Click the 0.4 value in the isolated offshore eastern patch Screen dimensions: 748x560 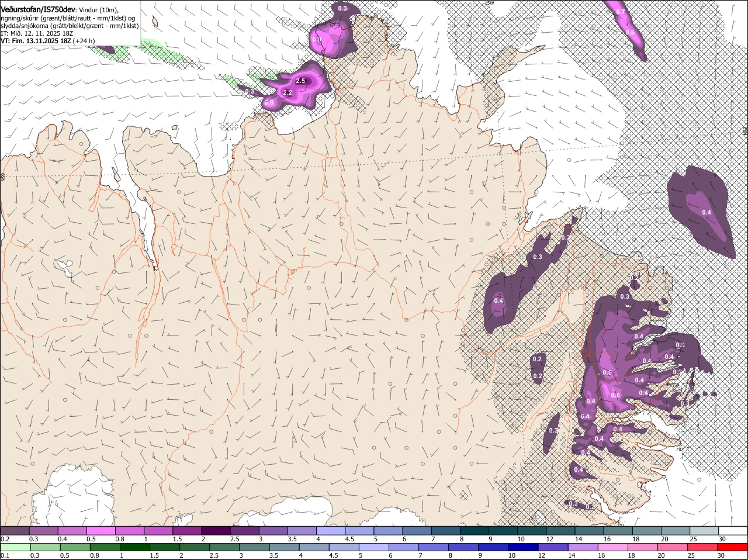[x=707, y=212]
